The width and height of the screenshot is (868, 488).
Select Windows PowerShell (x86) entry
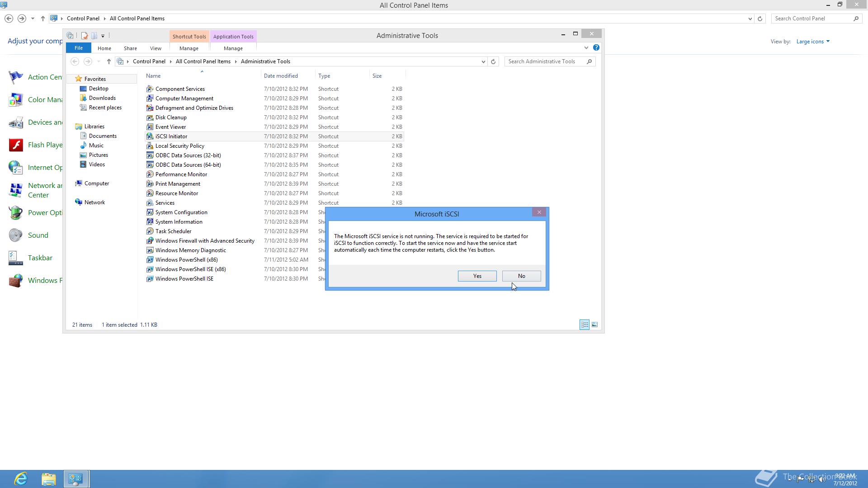click(186, 260)
